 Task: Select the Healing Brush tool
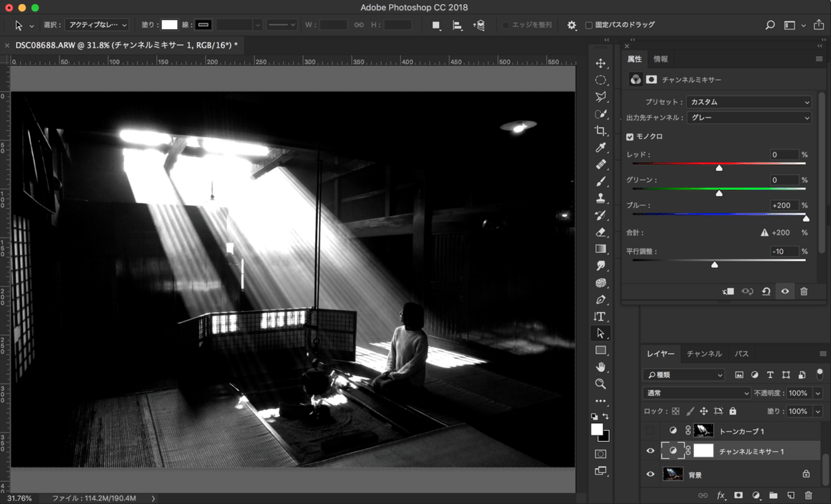click(600, 165)
